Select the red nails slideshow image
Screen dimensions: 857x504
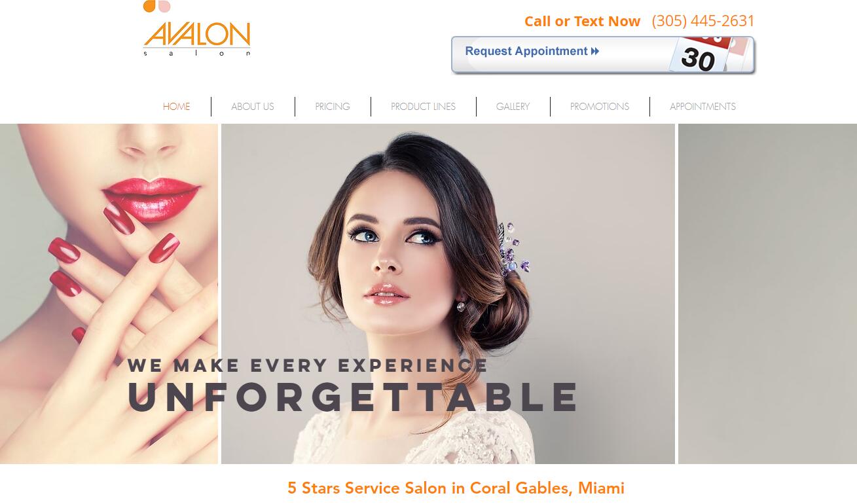click(x=109, y=294)
